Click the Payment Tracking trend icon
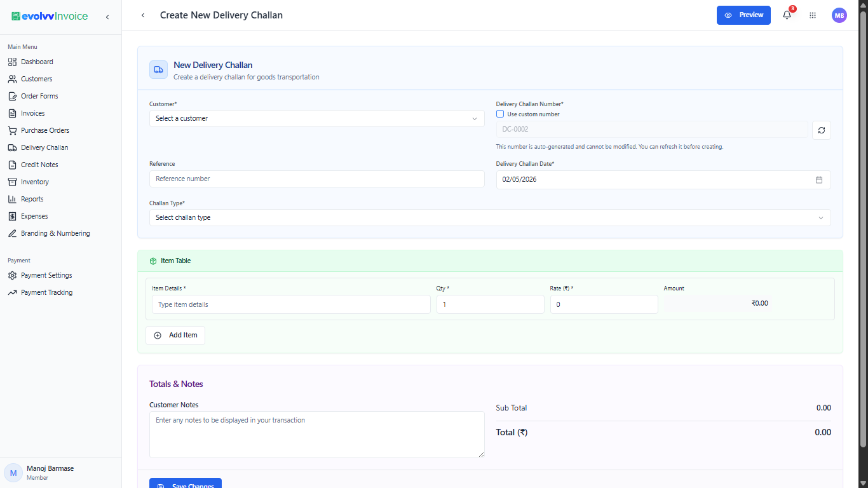 tap(12, 292)
